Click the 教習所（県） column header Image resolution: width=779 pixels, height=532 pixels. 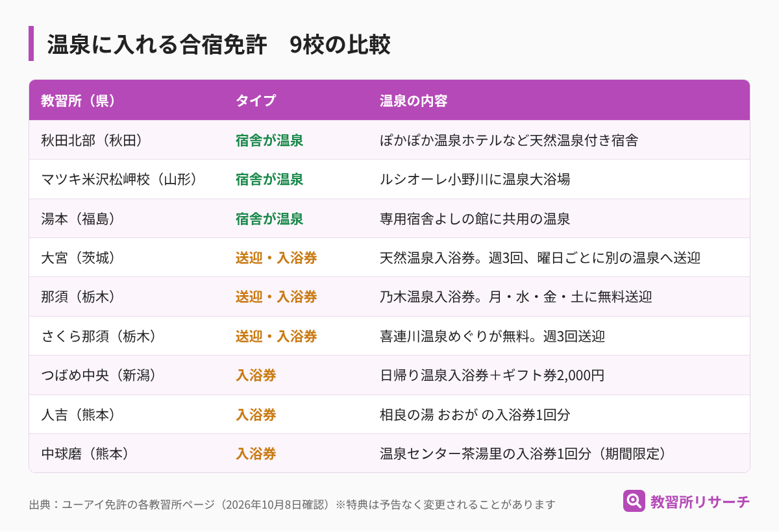point(79,101)
